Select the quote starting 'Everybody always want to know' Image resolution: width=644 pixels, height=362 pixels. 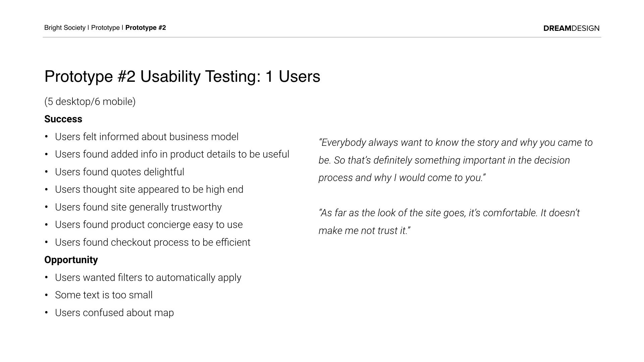click(x=455, y=160)
